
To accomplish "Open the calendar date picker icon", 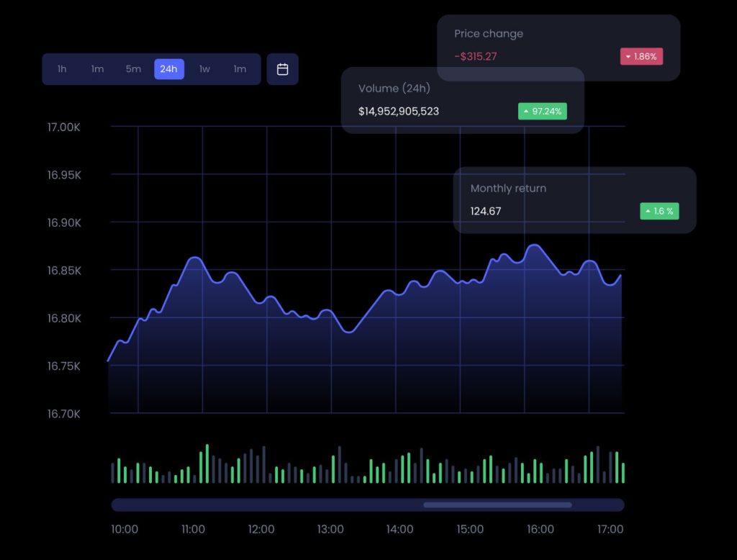I will point(282,69).
